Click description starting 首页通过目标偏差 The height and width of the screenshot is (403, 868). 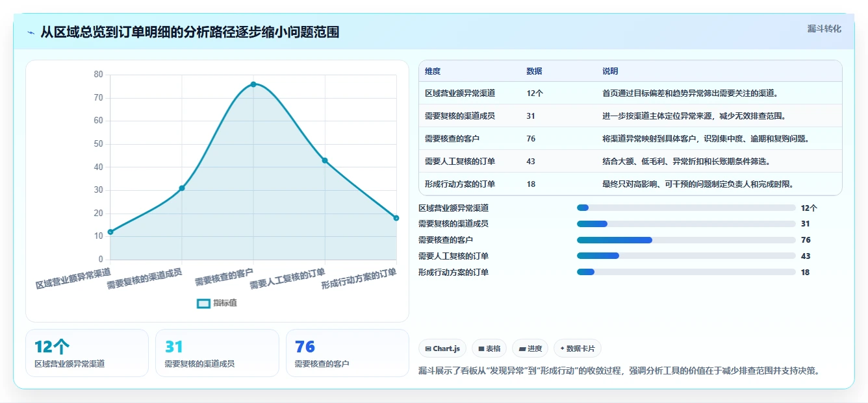(x=691, y=93)
